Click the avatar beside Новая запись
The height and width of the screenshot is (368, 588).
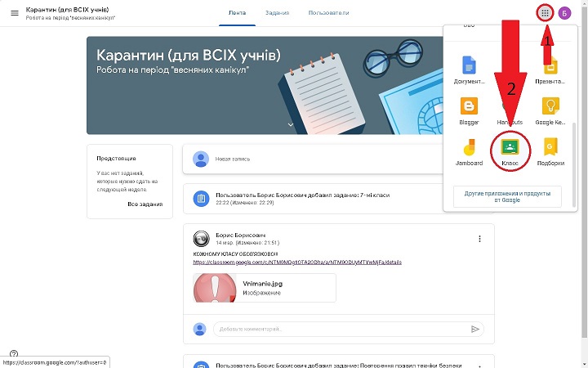pyautogui.click(x=201, y=159)
